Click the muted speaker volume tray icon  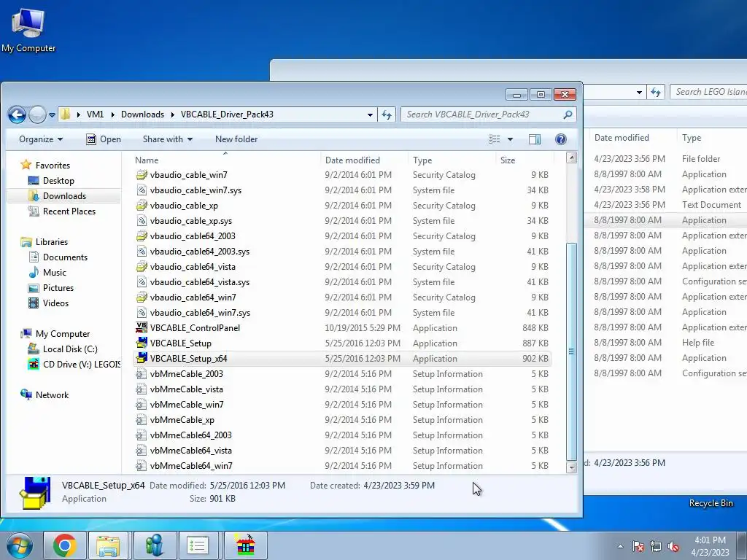pyautogui.click(x=673, y=546)
